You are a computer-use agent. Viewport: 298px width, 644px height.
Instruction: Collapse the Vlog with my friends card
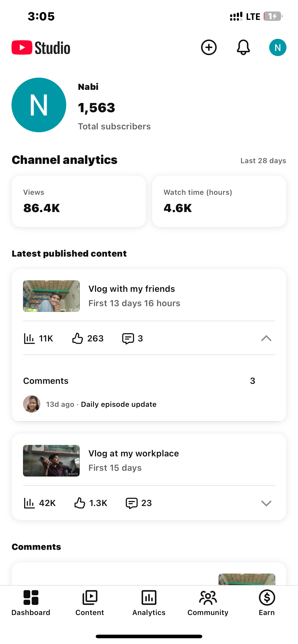(x=266, y=338)
